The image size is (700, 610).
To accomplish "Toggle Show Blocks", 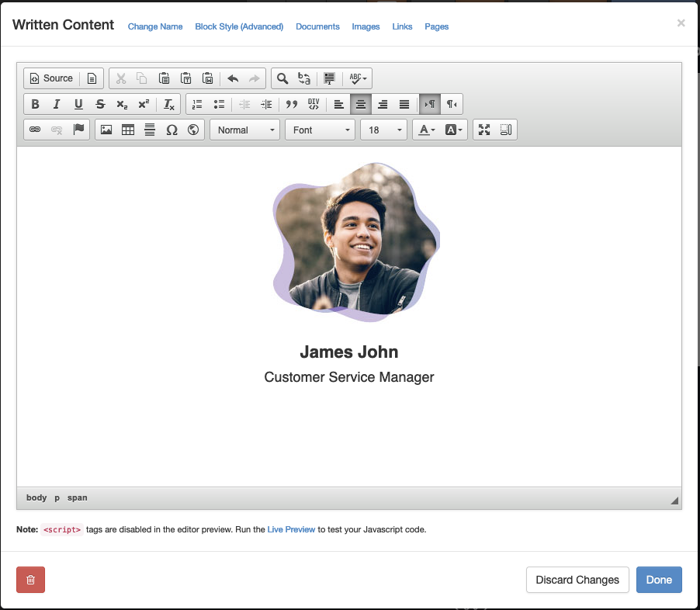I will pos(506,130).
